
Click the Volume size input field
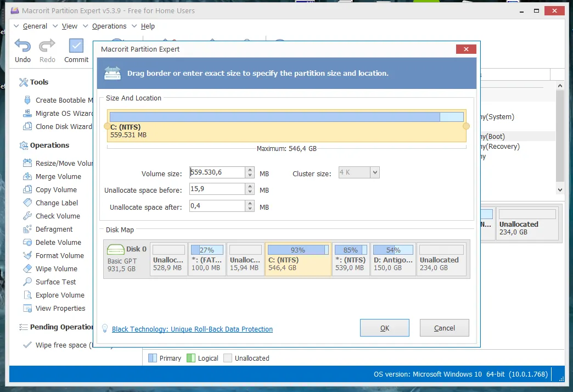(217, 173)
